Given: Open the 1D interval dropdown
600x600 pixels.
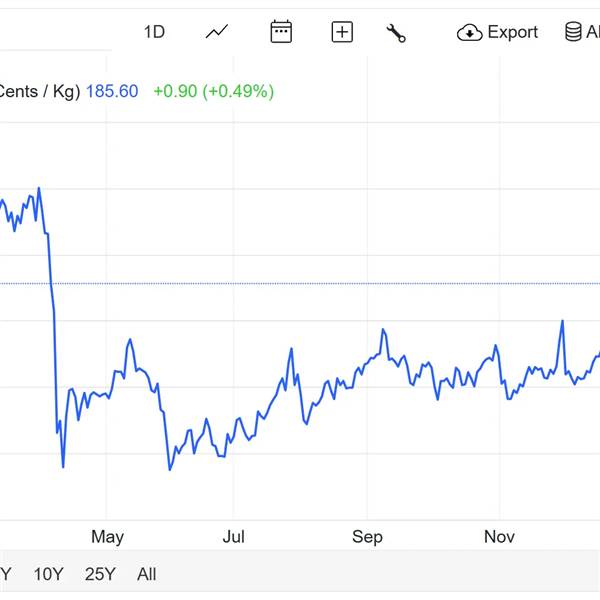Looking at the screenshot, I should [x=154, y=32].
